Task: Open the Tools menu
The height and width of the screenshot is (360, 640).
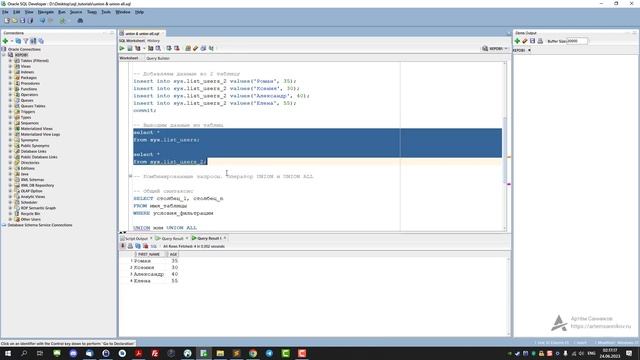Action: tap(106, 12)
